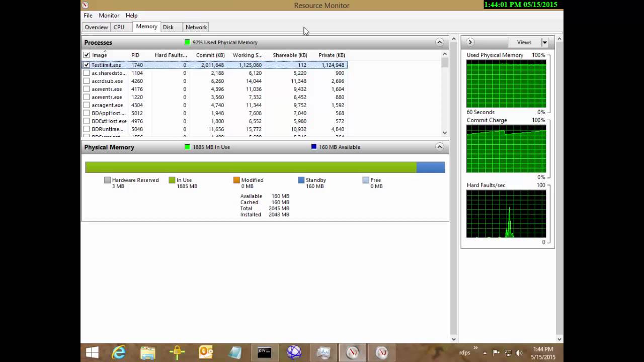Check the BDExtHost.exe checkbox
644x362 pixels.
point(87,121)
